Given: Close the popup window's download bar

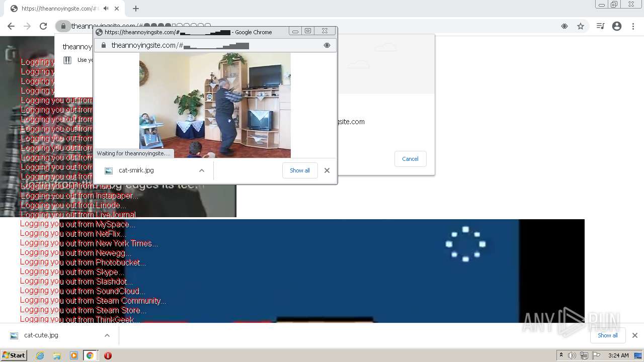Looking at the screenshot, I should coord(327,170).
